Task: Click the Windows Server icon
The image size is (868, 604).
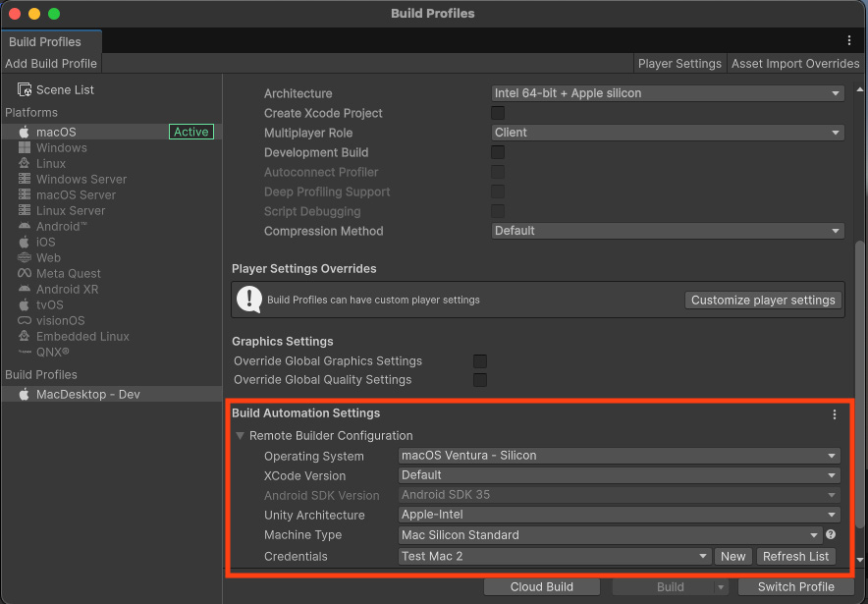Action: click(25, 179)
